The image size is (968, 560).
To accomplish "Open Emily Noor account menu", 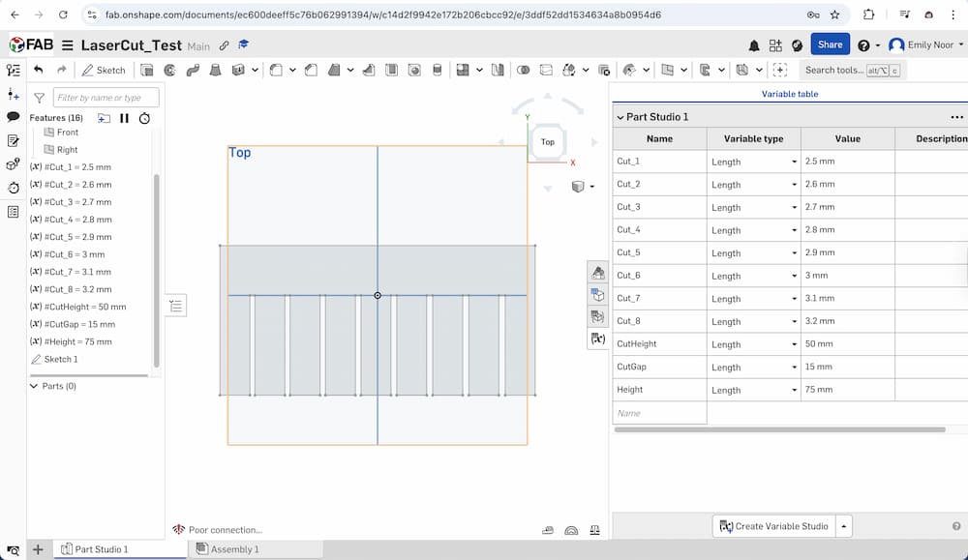I will pos(926,45).
